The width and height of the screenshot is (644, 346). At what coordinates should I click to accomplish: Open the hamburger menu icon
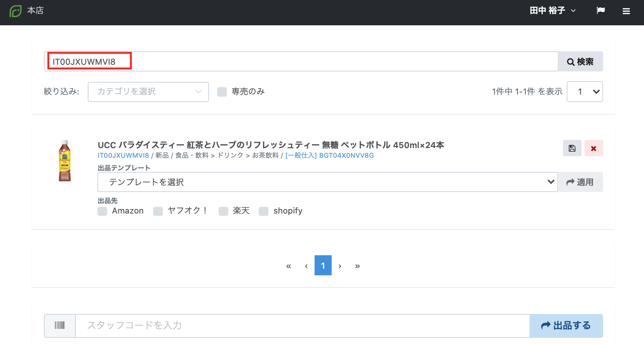click(x=626, y=11)
